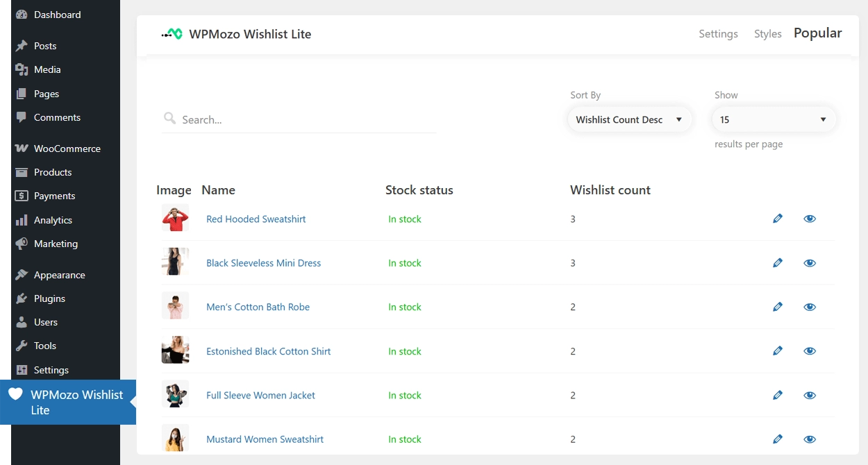Click eye icon for Mustard Women Sweatshirt

(810, 439)
